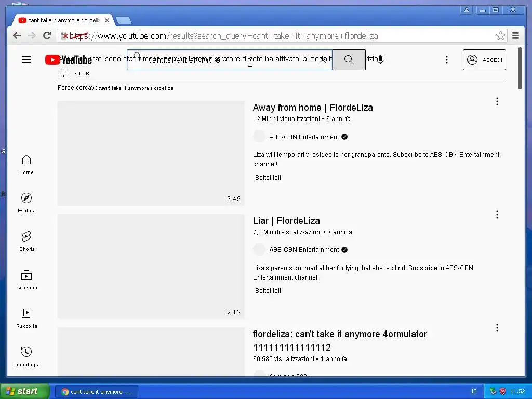Go to the YouTube logo home
The image size is (532, 399).
click(x=69, y=60)
